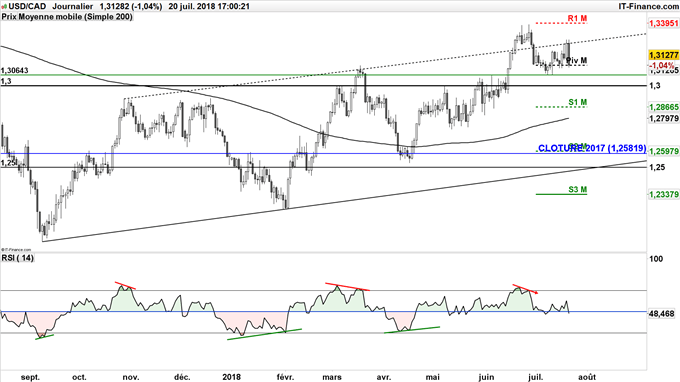Click the 1,30643 level label
This screenshot has width=680, height=382.
coord(15,70)
